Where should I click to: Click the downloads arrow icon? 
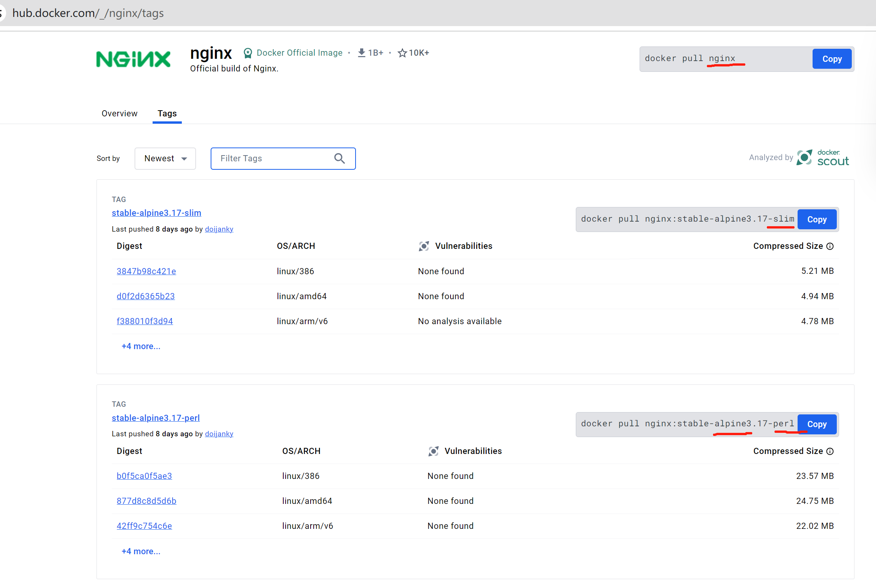361,53
